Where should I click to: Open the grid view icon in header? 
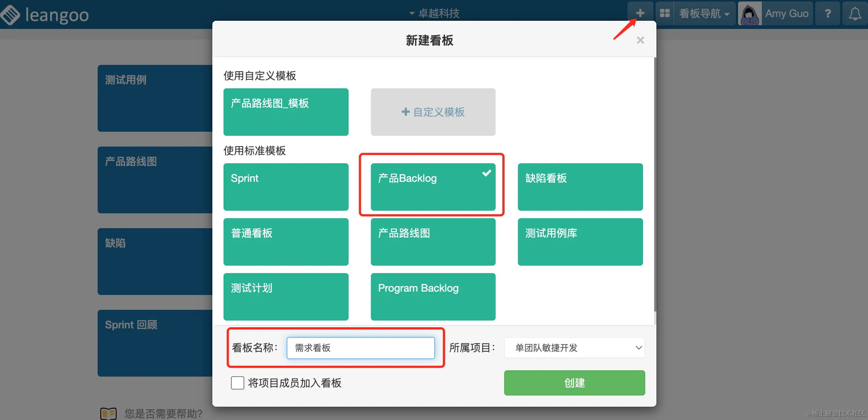click(x=665, y=13)
